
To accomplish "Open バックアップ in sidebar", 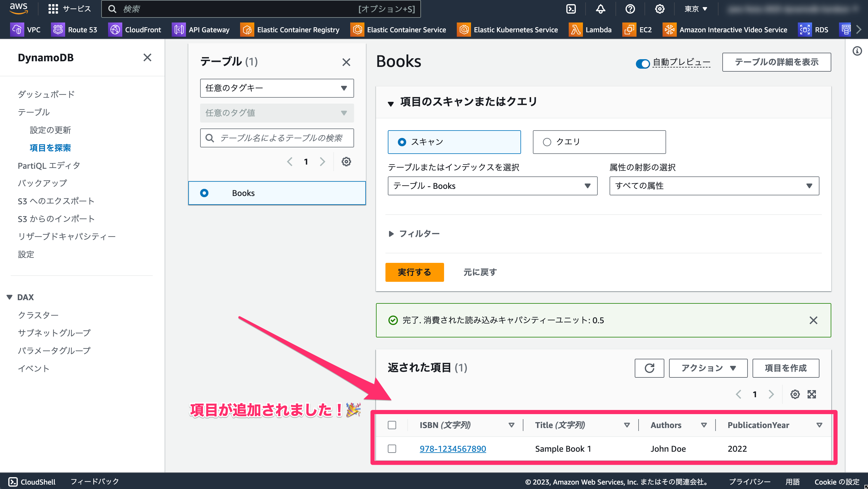I will click(x=42, y=183).
